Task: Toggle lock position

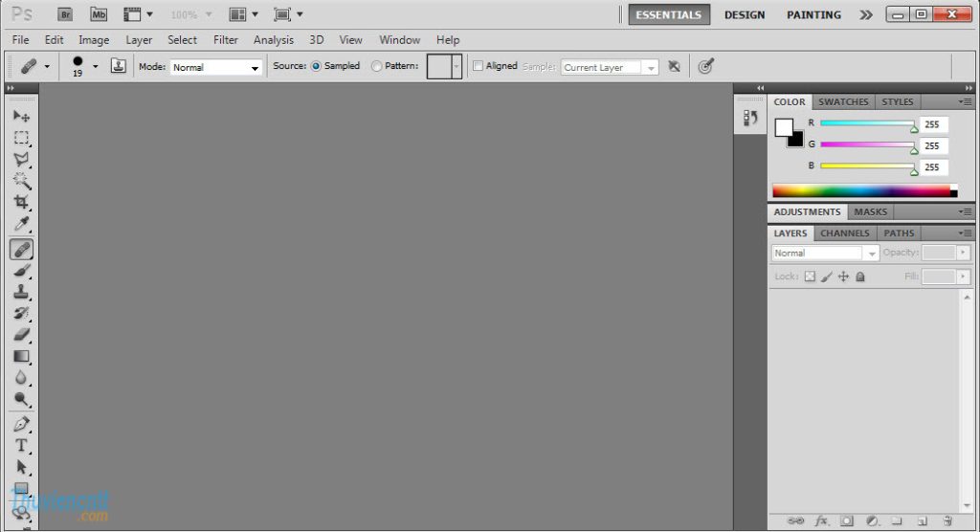Action: tap(843, 277)
